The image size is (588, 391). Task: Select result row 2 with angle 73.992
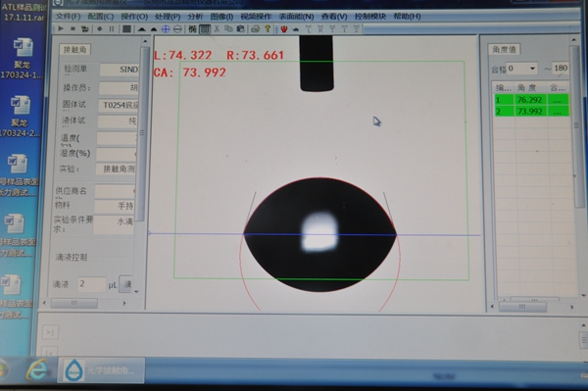tap(531, 112)
